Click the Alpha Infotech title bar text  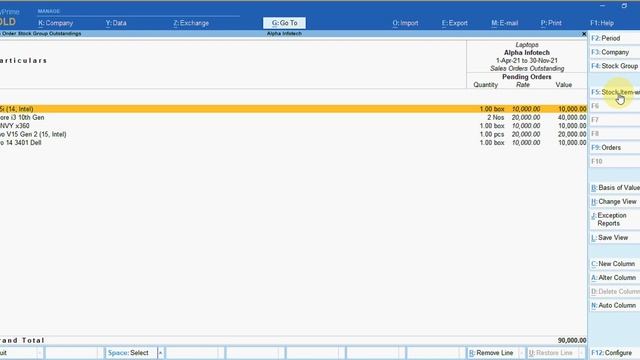click(284, 34)
